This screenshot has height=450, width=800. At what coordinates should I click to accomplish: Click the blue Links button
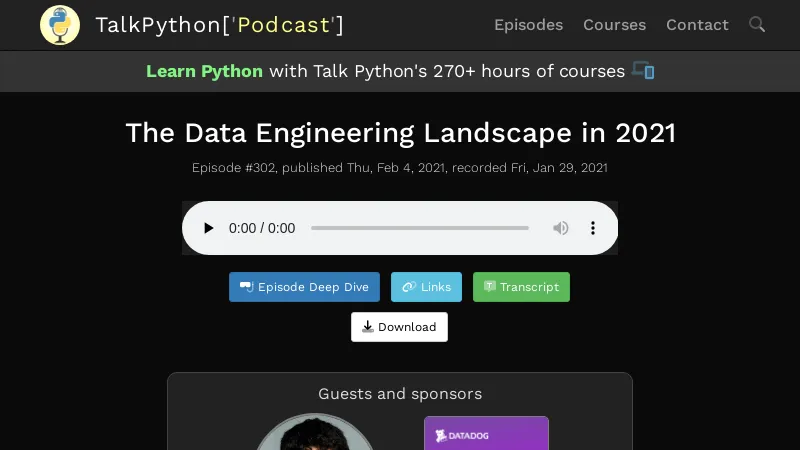click(426, 287)
